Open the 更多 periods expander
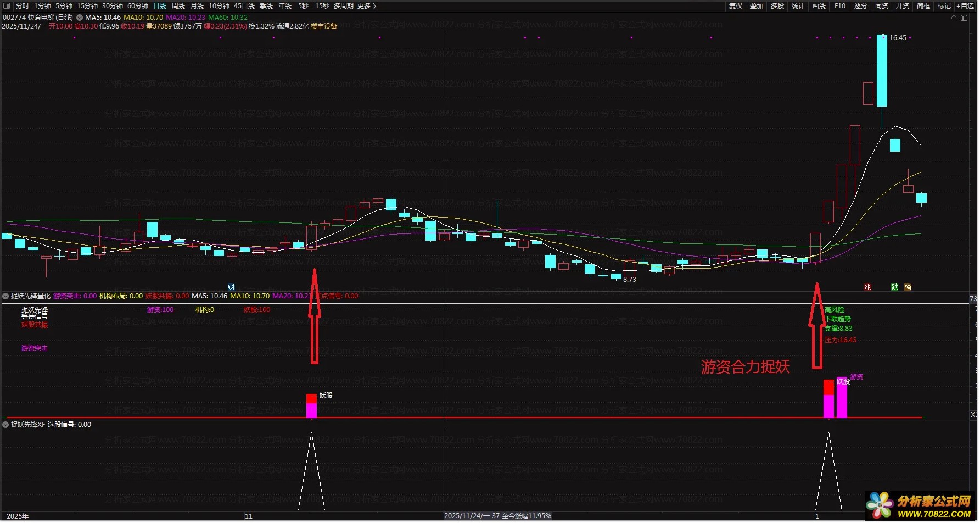 click(x=366, y=6)
